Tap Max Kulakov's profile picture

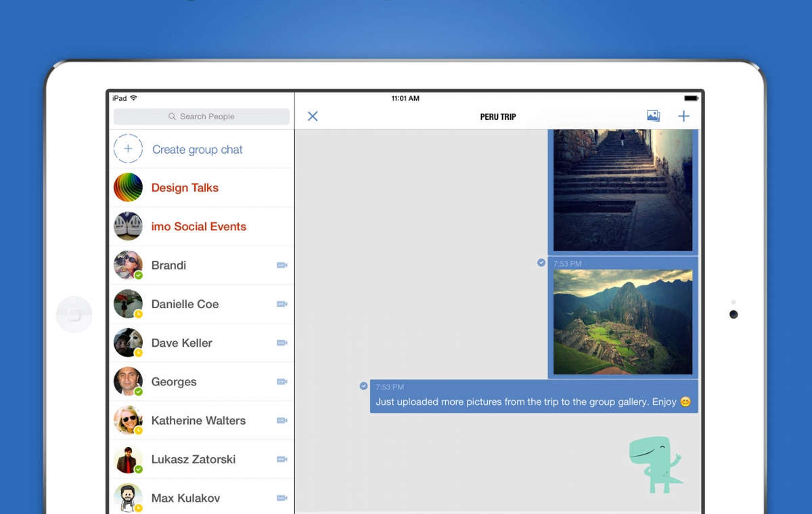tap(128, 498)
